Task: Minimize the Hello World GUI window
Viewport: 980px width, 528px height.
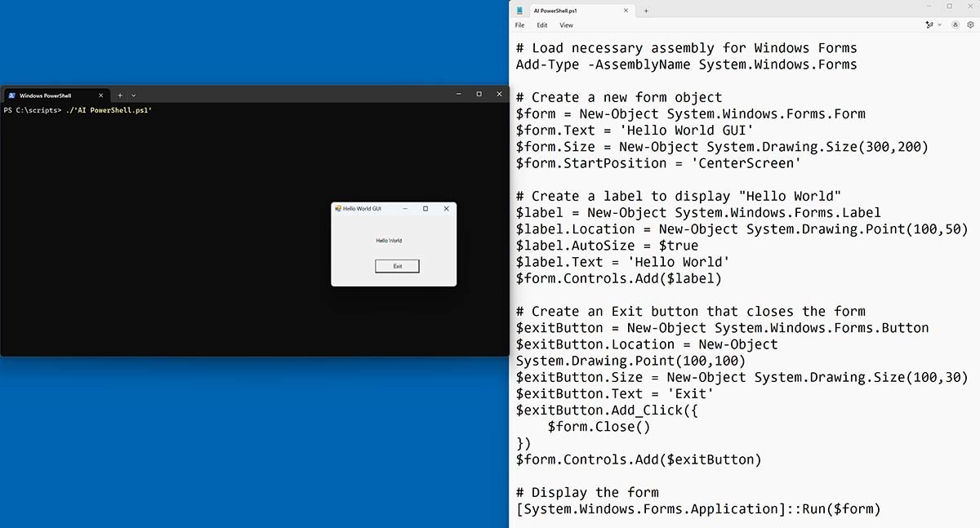Action: pos(404,208)
